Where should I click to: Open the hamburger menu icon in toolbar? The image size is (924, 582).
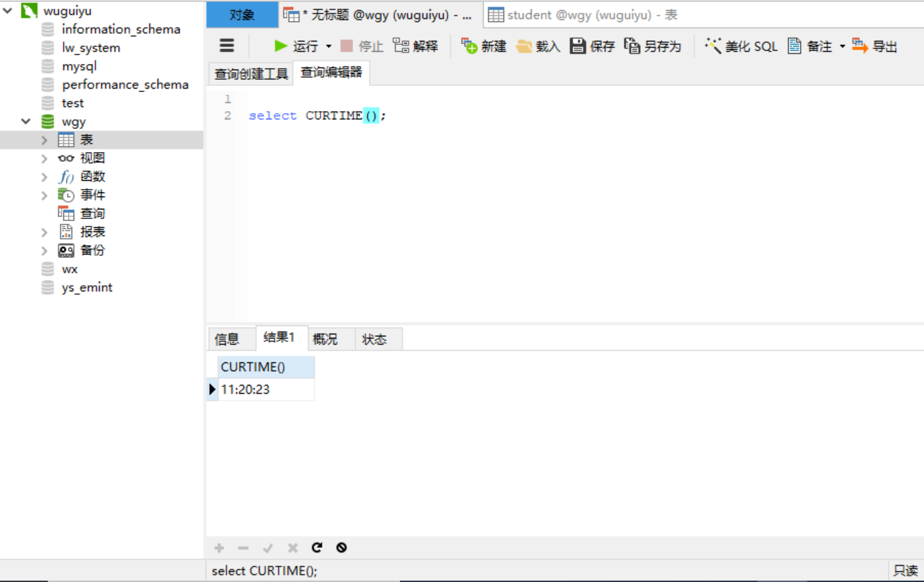click(227, 46)
